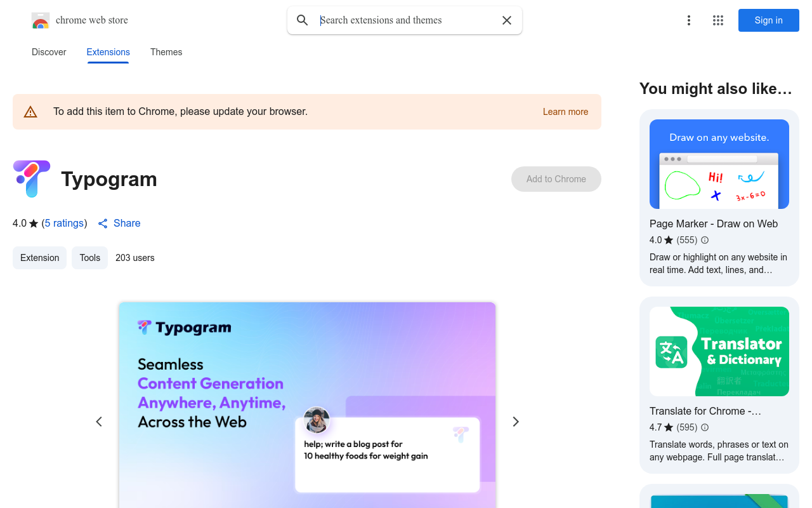Open the Google apps grid

coord(718,20)
